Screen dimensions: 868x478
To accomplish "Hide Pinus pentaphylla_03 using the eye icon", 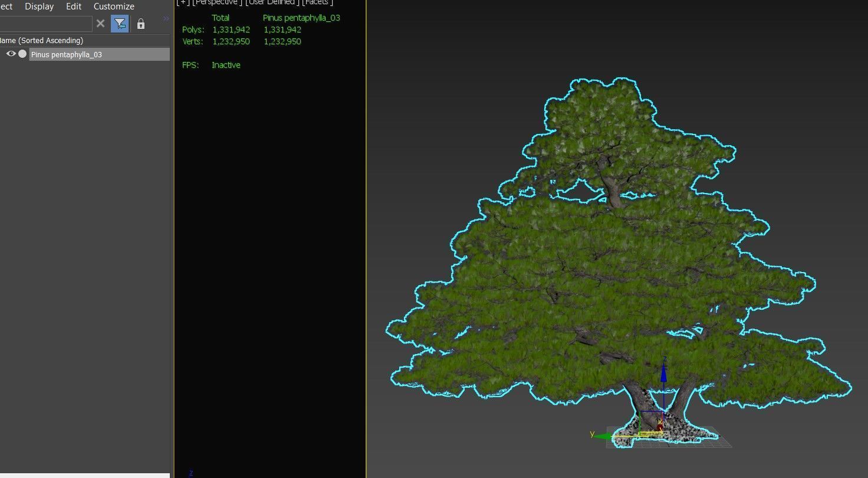I will (11, 54).
